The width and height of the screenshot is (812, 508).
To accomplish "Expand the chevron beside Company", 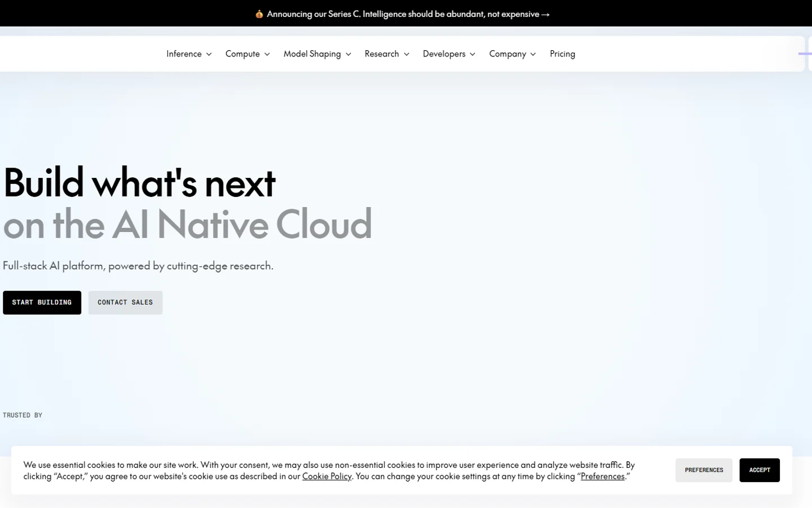I will [x=533, y=54].
